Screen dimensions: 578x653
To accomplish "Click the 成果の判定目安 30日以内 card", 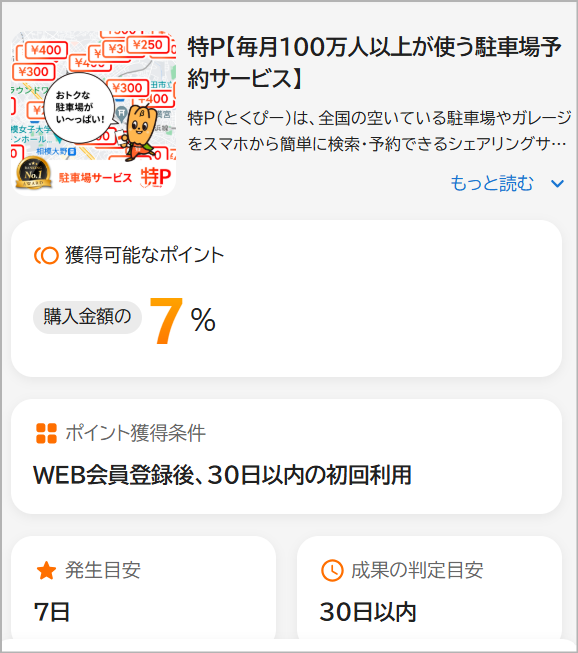I will pos(429,588).
